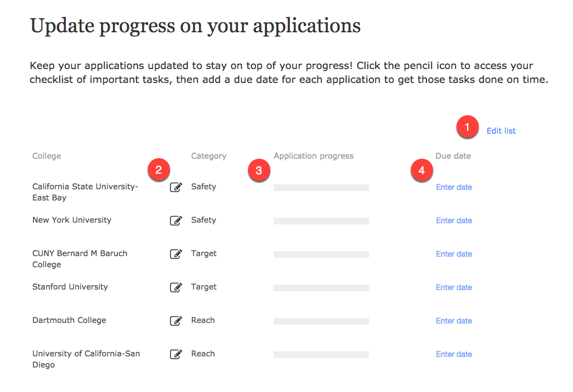Open pencil icon for University of California-San Diego
573x392 pixels.
(176, 354)
